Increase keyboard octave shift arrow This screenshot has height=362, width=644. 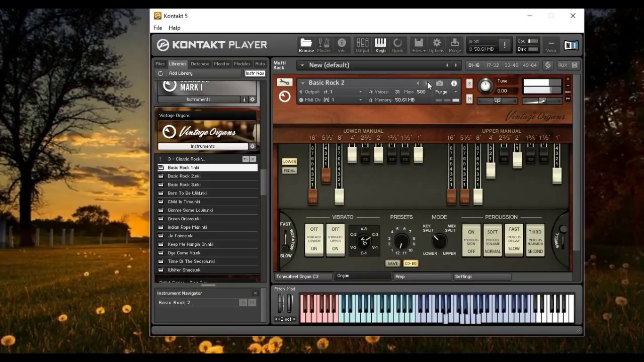294,319
